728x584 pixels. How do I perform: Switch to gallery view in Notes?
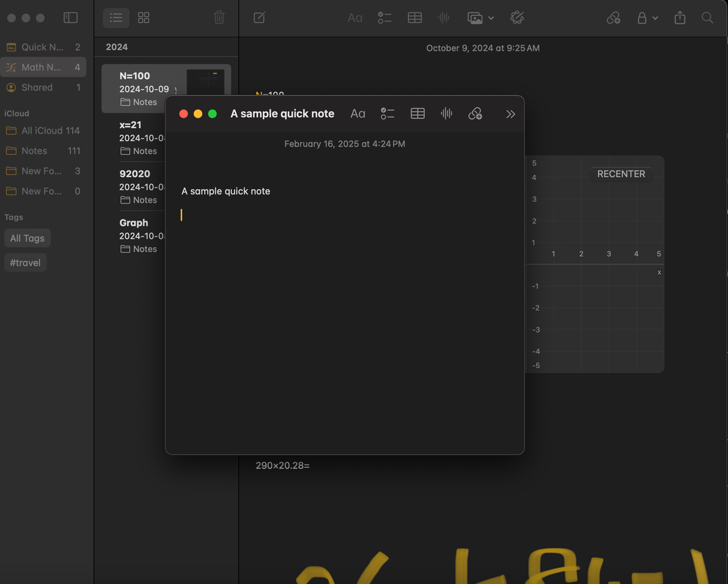143,17
